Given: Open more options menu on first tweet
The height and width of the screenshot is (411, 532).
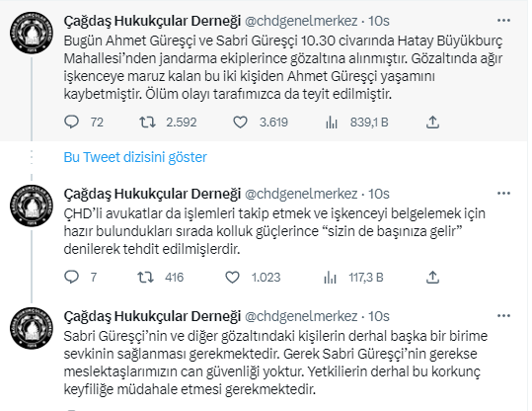Looking at the screenshot, I should (x=503, y=21).
